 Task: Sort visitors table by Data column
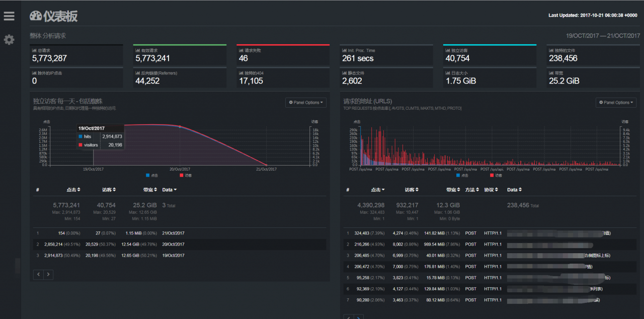click(169, 190)
